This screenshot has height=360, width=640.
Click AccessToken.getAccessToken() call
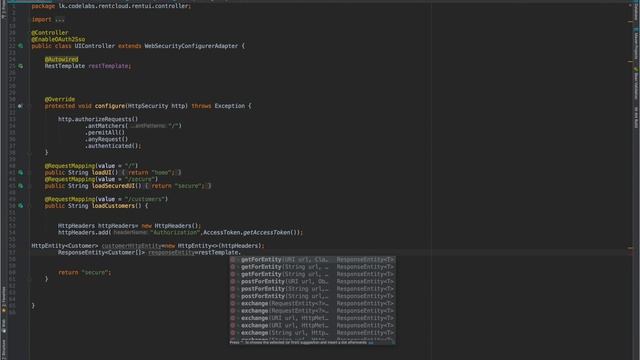point(251,233)
